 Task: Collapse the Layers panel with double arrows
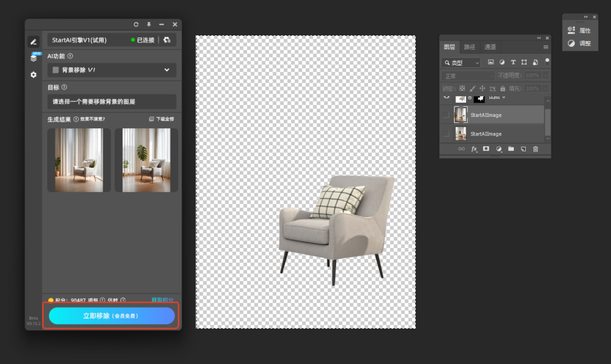point(539,38)
